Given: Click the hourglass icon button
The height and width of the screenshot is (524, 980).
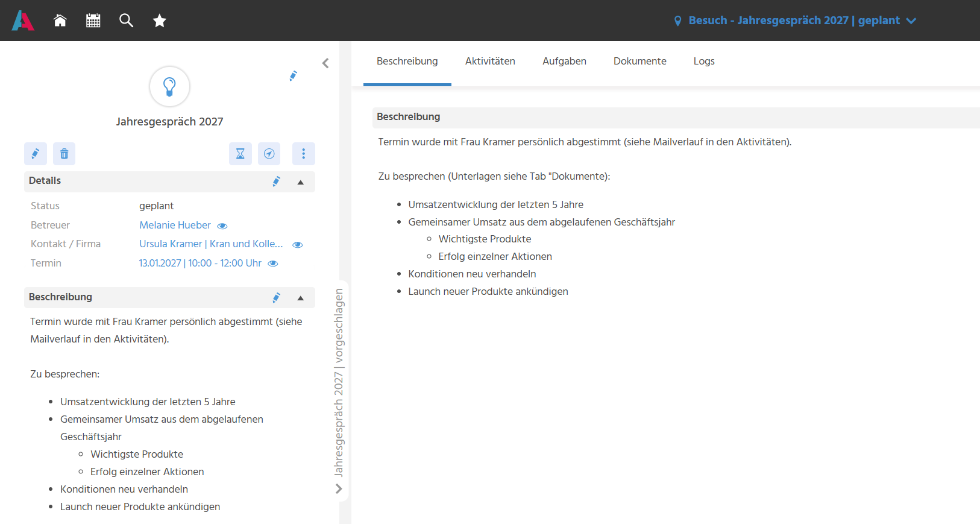Looking at the screenshot, I should (x=240, y=154).
